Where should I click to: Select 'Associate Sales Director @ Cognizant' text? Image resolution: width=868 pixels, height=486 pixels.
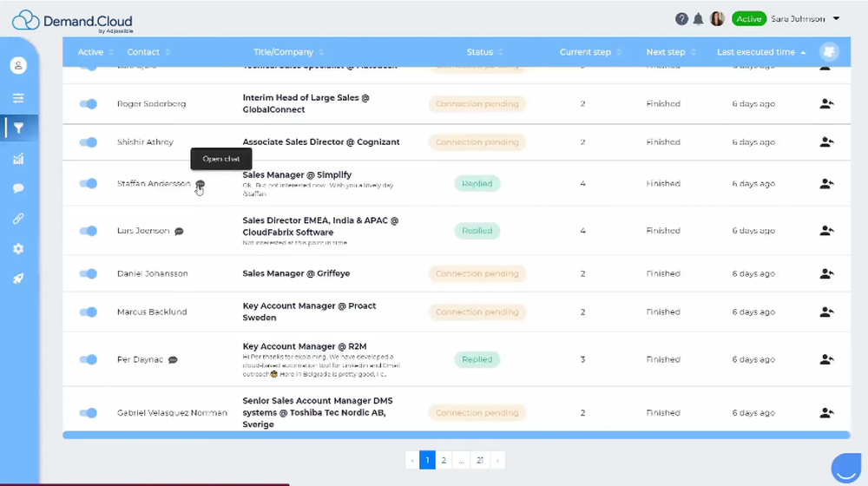[321, 141]
